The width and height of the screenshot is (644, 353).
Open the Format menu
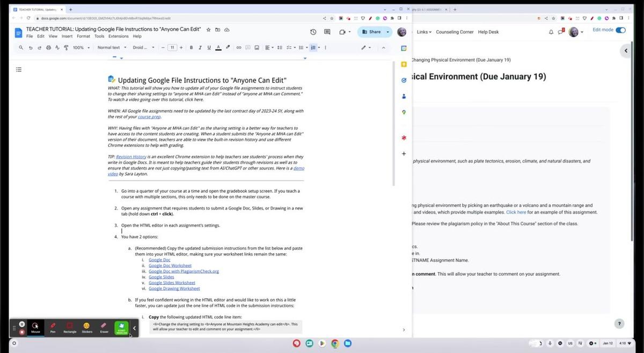click(x=83, y=36)
